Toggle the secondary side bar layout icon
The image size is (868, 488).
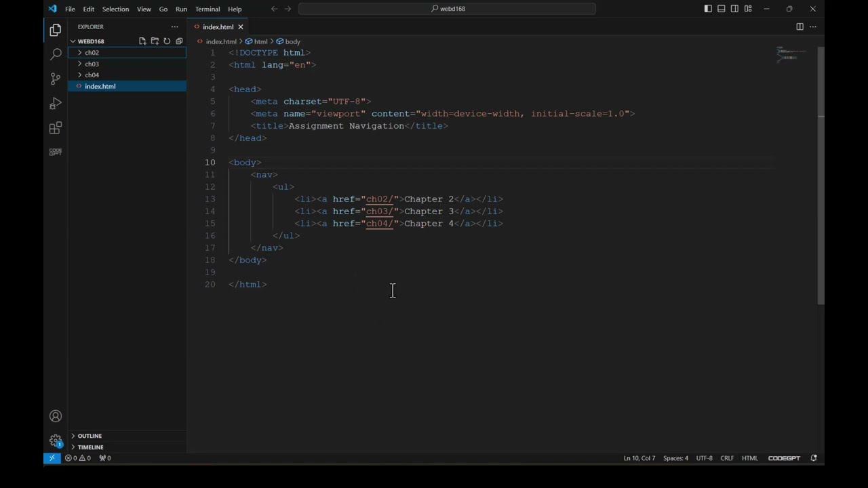pos(734,9)
